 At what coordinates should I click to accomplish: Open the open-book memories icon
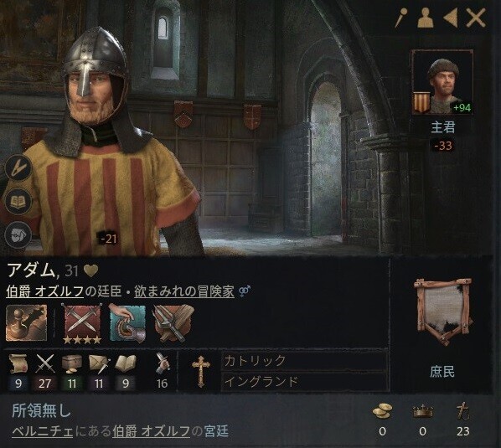click(18, 202)
